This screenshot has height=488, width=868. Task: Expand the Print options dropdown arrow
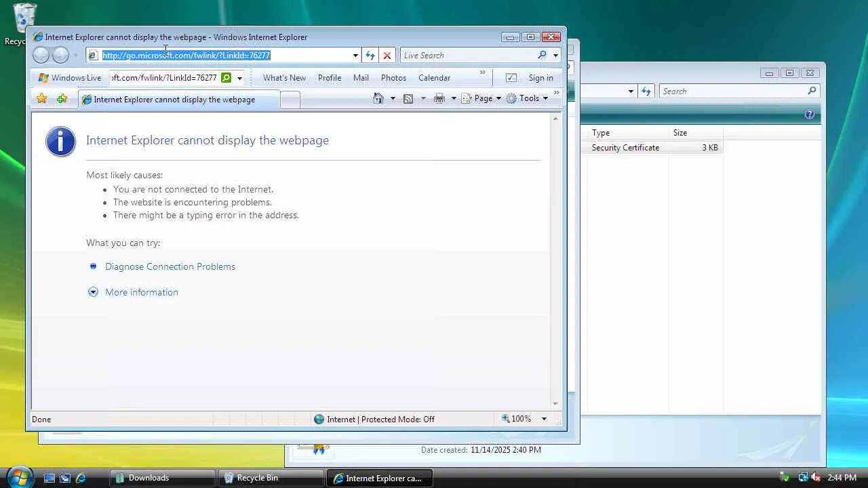click(x=454, y=99)
